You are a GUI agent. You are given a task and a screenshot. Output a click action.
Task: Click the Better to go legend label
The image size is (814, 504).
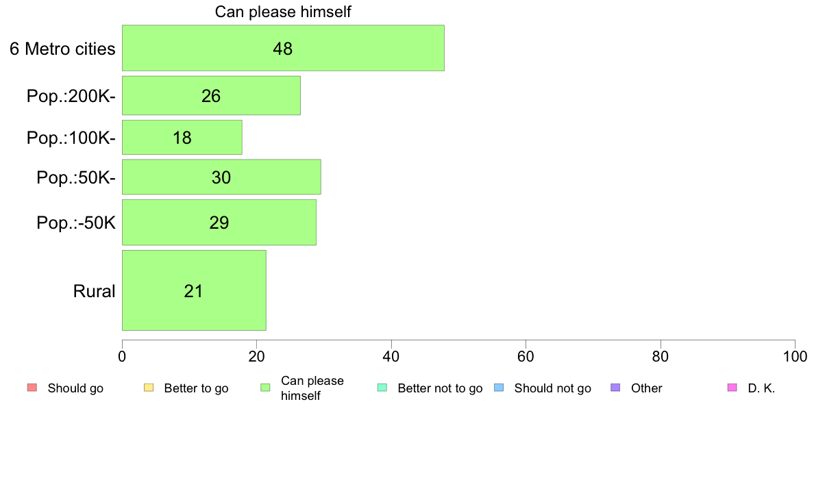tap(196, 388)
